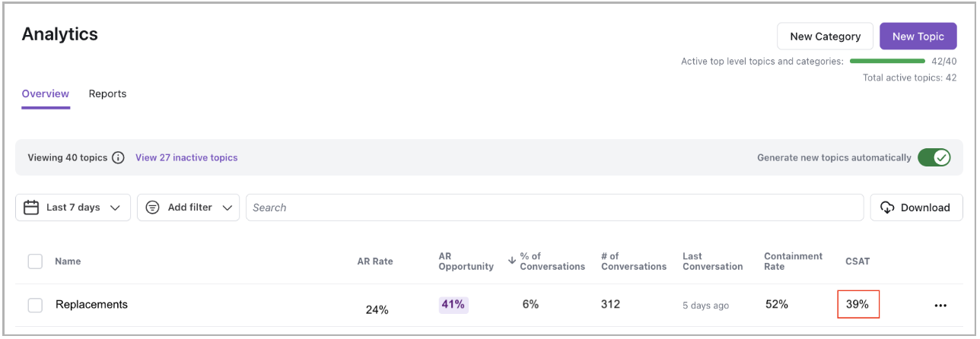Open the Add filter dropdown
The width and height of the screenshot is (980, 339).
[227, 208]
